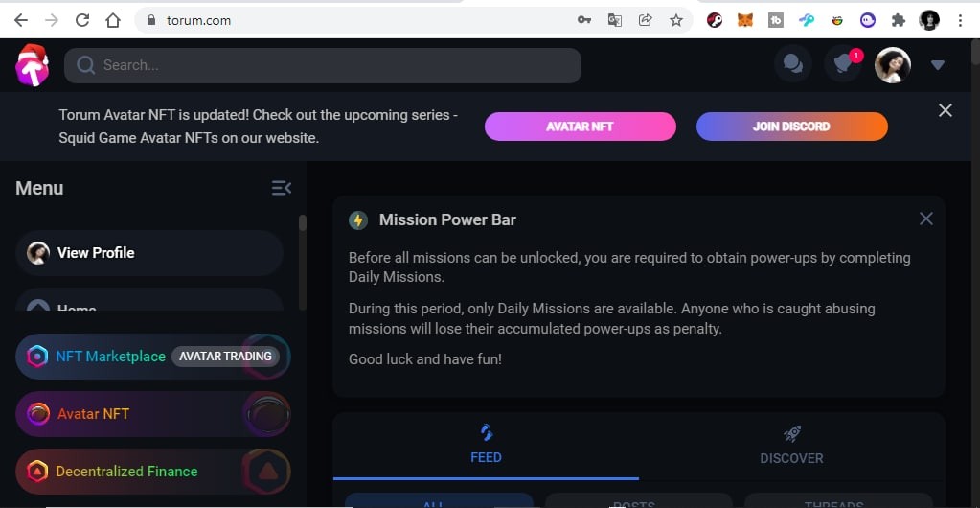The width and height of the screenshot is (980, 508).
Task: Close the Avatar NFT announcement banner
Action: [x=946, y=110]
